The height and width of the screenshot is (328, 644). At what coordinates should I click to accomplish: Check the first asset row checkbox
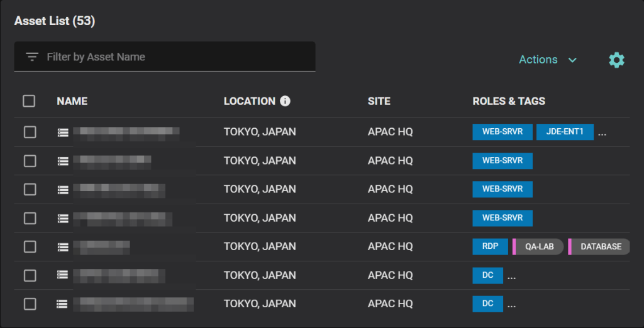(x=30, y=132)
